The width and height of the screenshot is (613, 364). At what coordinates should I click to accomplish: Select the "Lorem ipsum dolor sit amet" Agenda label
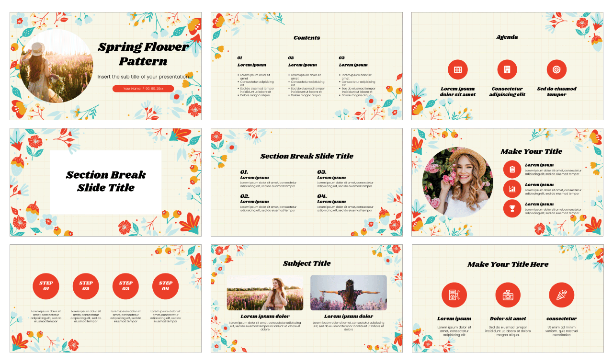point(458,91)
